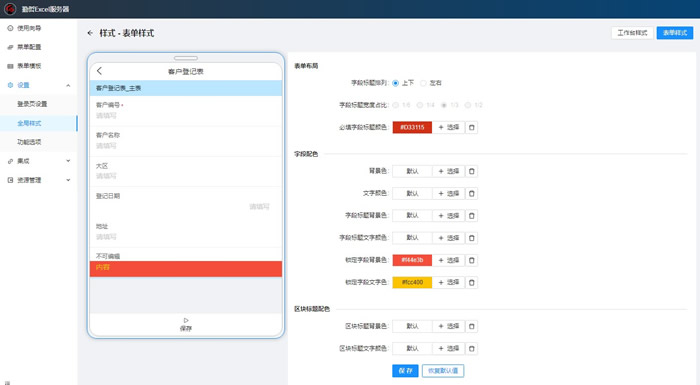This screenshot has width=700, height=385.
Task: Collapse the 设置 sidebar section
Action: click(x=68, y=85)
